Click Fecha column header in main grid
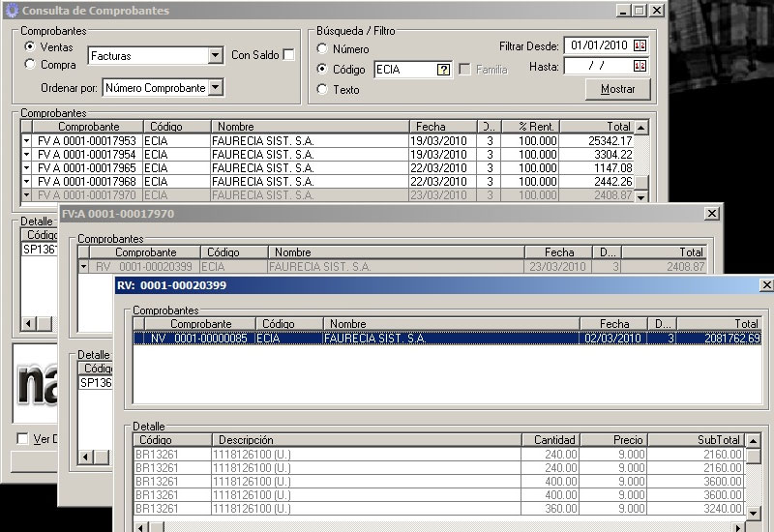The image size is (774, 532). click(431, 127)
